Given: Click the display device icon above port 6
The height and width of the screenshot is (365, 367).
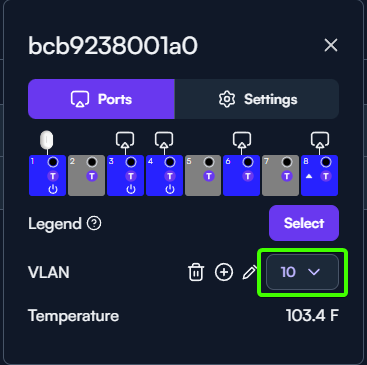Looking at the screenshot, I should click(242, 140).
